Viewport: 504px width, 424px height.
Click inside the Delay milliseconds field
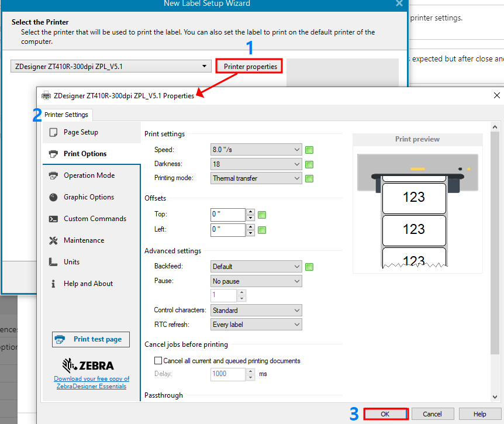228,374
